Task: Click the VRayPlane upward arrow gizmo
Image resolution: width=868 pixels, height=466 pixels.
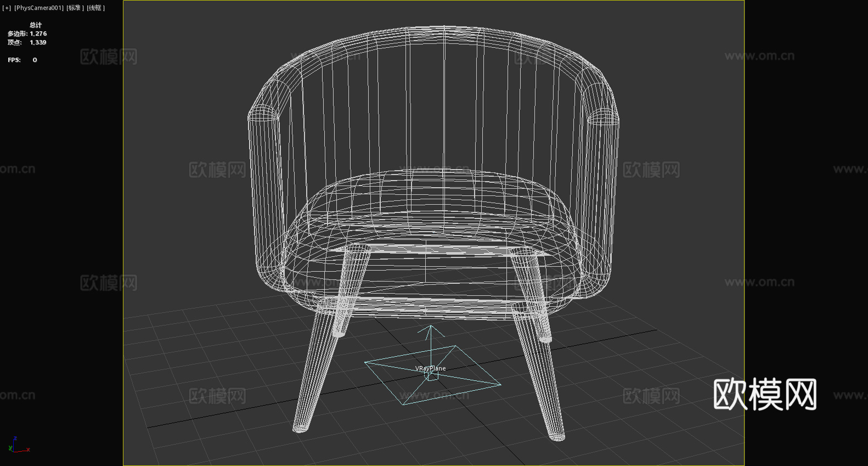Action: [x=431, y=345]
